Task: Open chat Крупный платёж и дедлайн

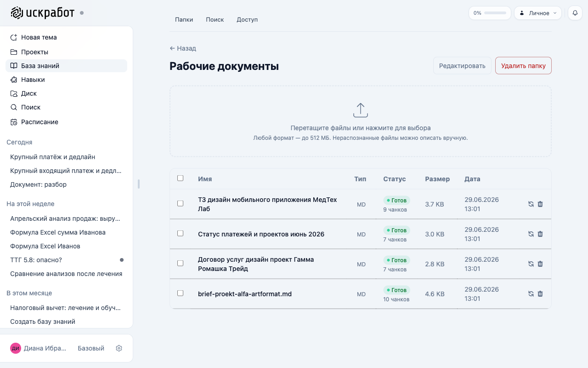Action: (x=66, y=157)
